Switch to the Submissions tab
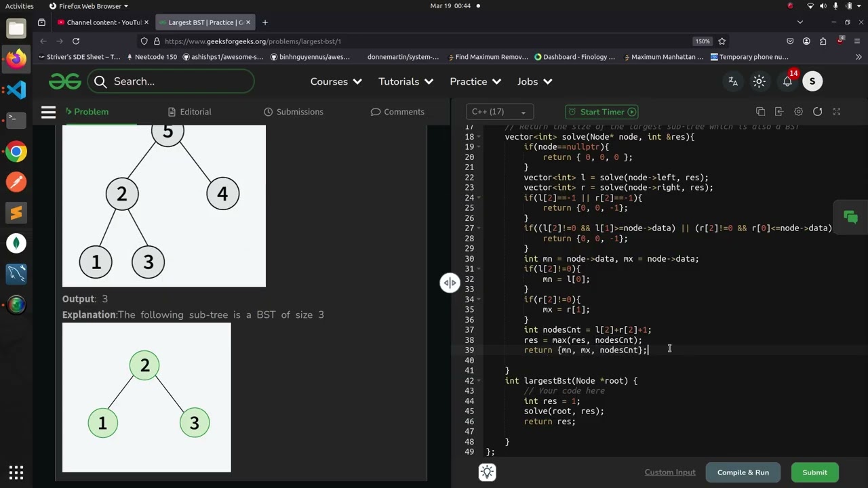 click(293, 112)
